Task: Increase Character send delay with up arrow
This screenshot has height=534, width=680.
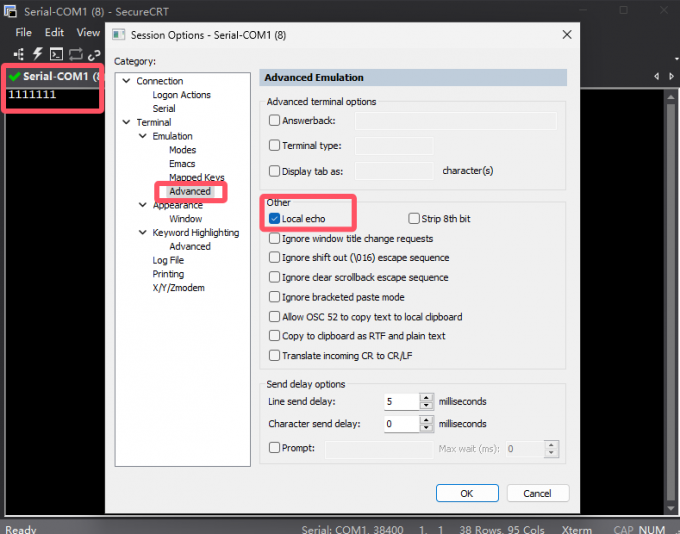Action: click(x=426, y=420)
